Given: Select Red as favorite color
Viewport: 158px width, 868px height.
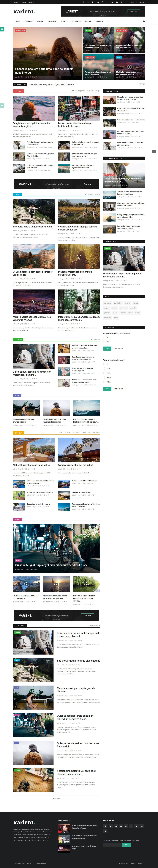Looking at the screenshot, I should 104,364.
